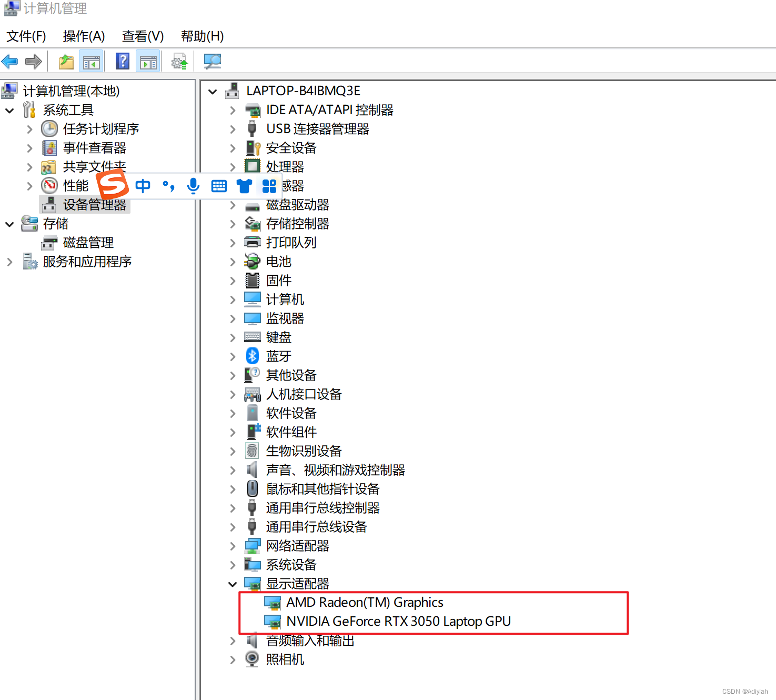
Task: Collapse the LAPTOP-B4IBMQ3E root node
Action: [213, 92]
